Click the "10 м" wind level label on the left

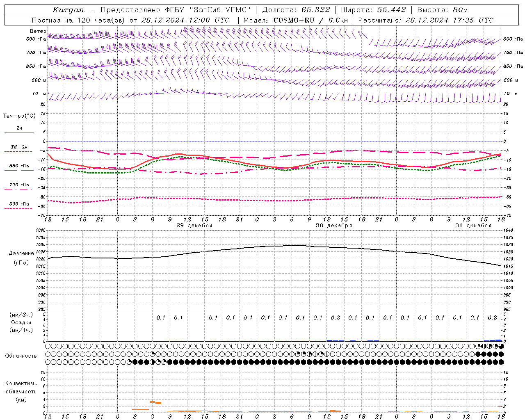click(x=39, y=94)
